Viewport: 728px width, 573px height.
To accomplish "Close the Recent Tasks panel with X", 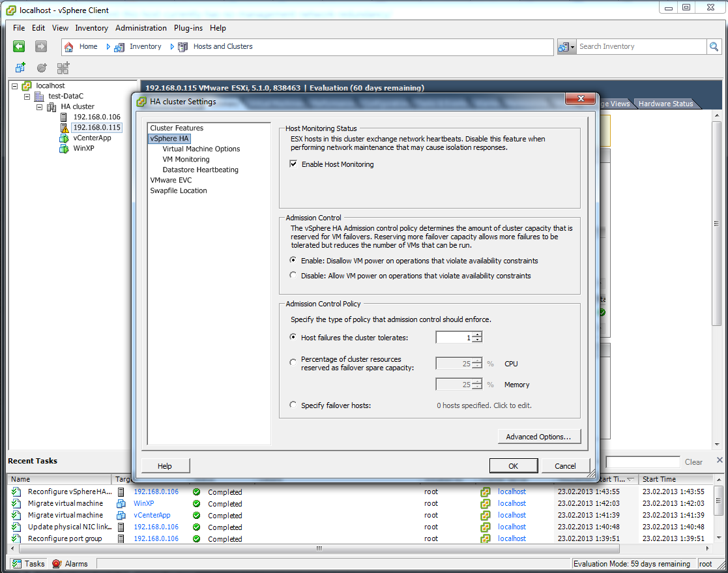I will (719, 460).
